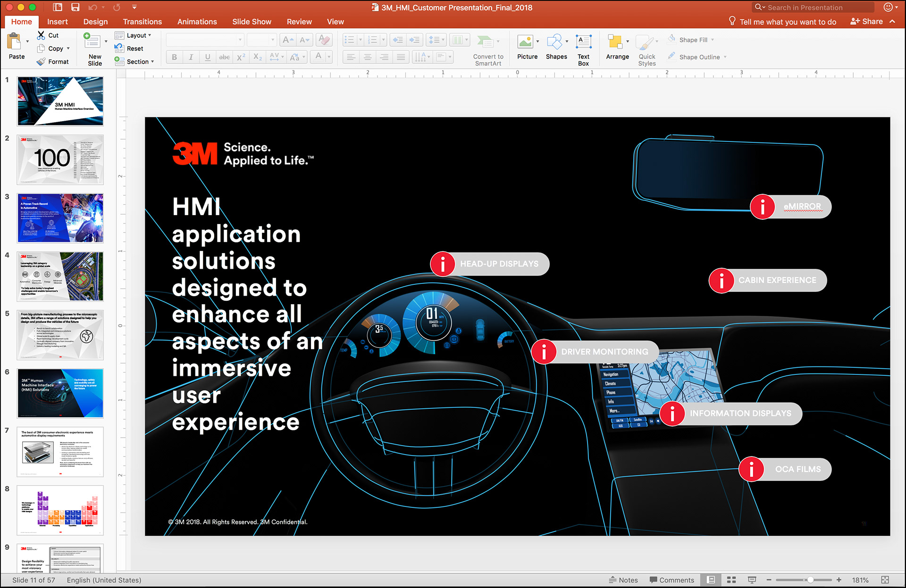
Task: Click the OCA FILMS info button
Action: pyautogui.click(x=751, y=469)
